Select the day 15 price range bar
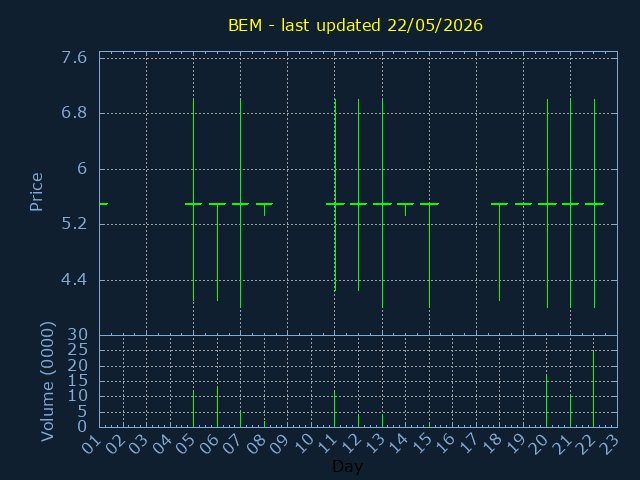640x480 pixels. pos(429,255)
